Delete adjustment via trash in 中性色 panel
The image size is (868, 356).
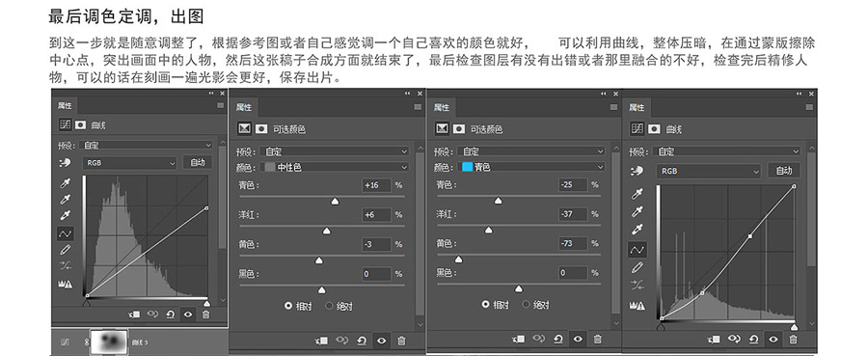(402, 340)
